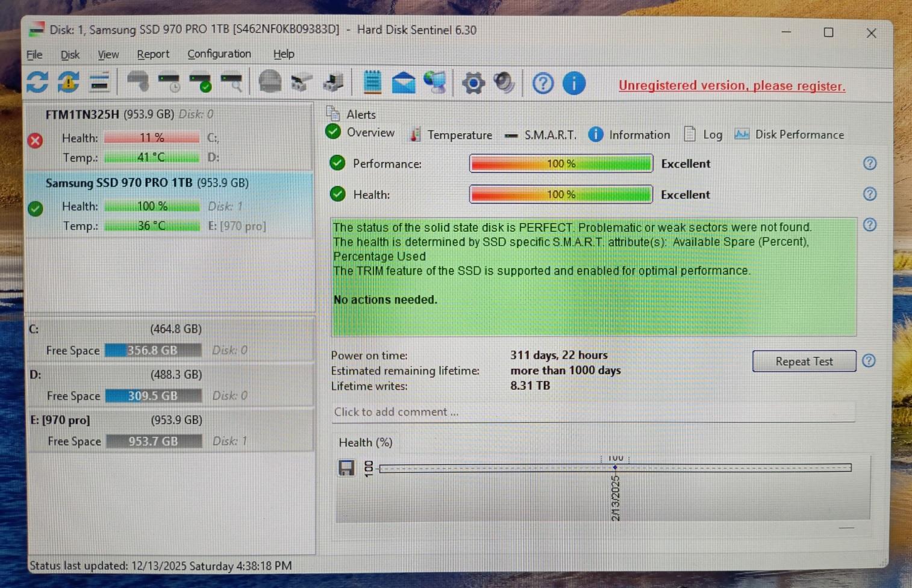Click the disk with green checkmark icon
912x588 pixels.
200,83
